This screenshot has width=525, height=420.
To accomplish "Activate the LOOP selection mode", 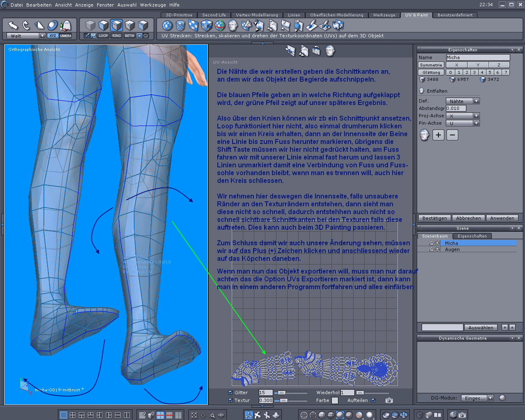I will [x=103, y=36].
